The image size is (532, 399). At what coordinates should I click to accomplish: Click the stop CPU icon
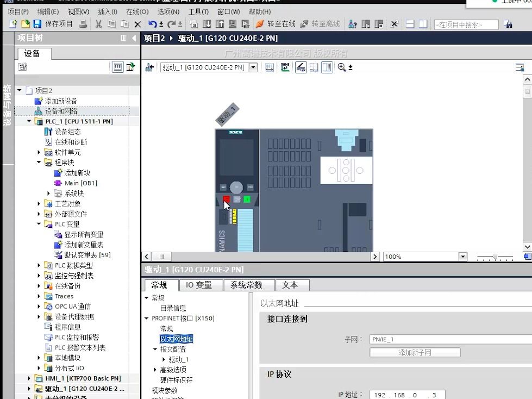coord(379,24)
